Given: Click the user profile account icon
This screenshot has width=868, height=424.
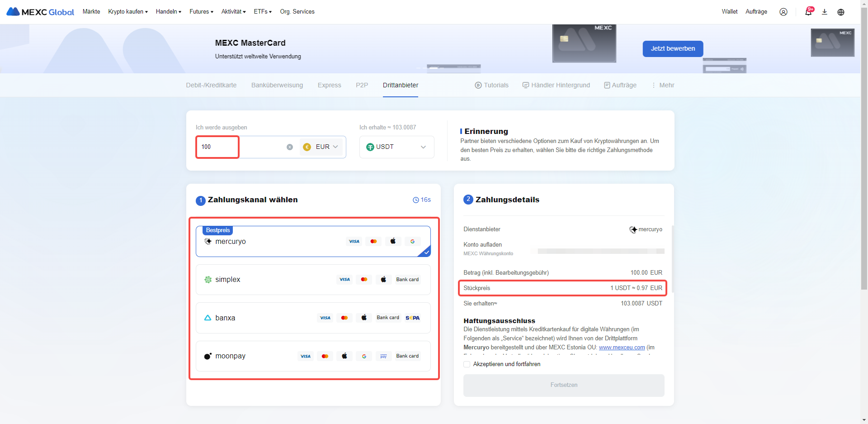Looking at the screenshot, I should point(783,12).
